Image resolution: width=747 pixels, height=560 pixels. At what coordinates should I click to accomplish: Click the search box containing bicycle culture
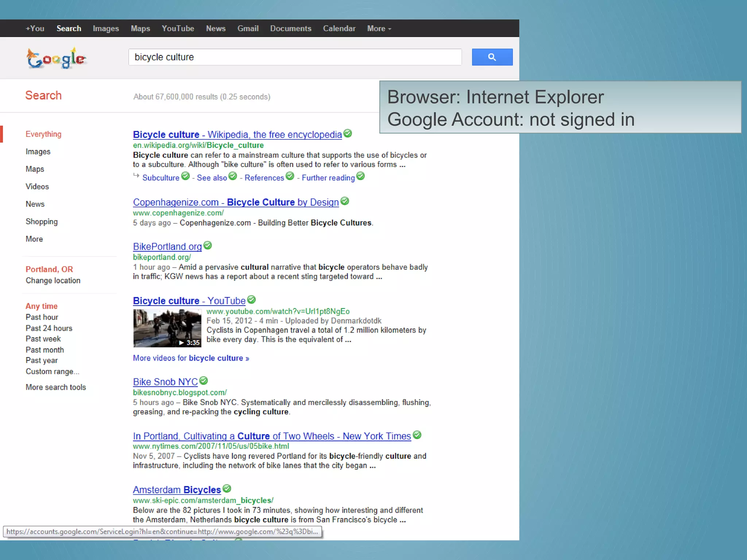tap(295, 57)
